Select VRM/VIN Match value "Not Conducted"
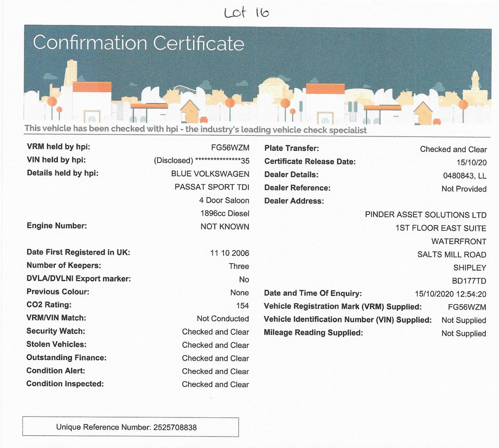The height and width of the screenshot is (448, 499). pyautogui.click(x=223, y=319)
